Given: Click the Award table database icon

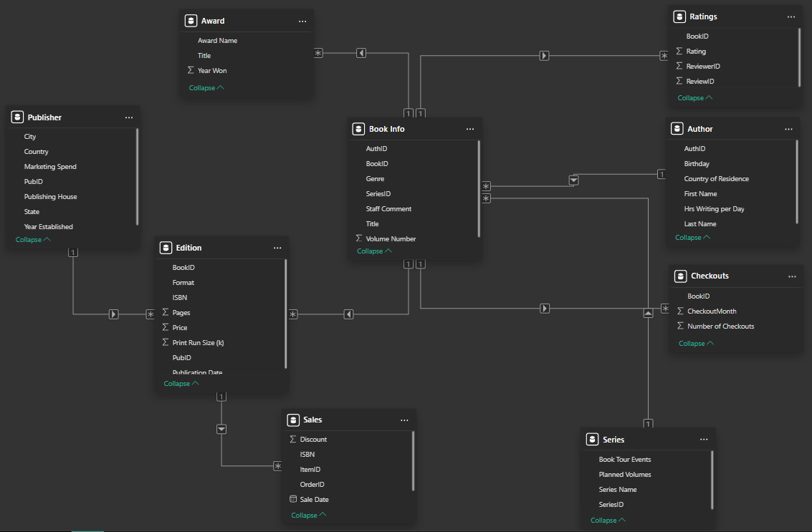Looking at the screenshot, I should coord(191,21).
